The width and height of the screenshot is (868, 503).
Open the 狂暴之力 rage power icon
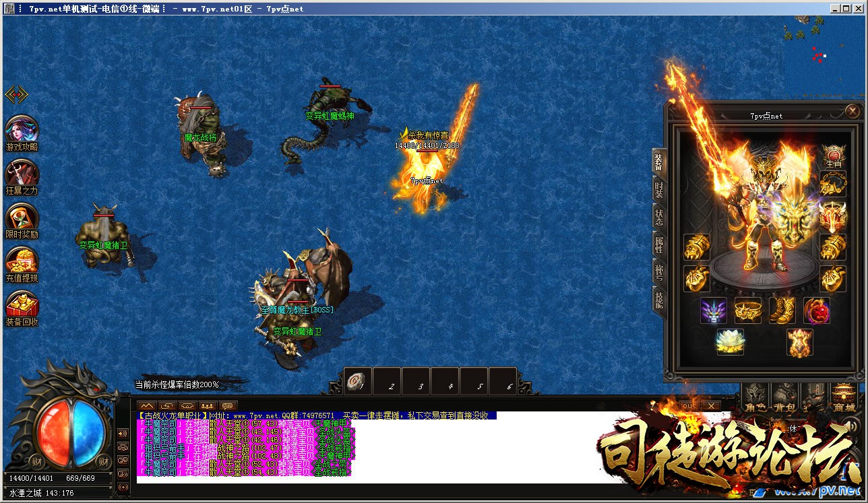(22, 176)
